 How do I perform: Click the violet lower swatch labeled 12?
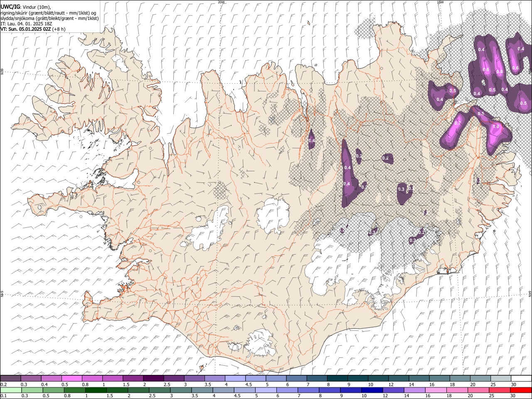tap(393, 390)
